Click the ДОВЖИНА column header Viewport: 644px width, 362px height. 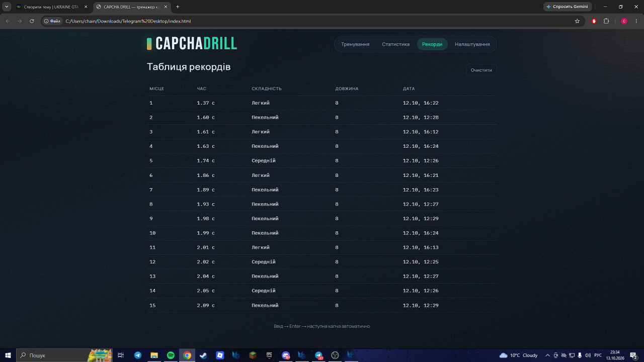click(x=347, y=89)
